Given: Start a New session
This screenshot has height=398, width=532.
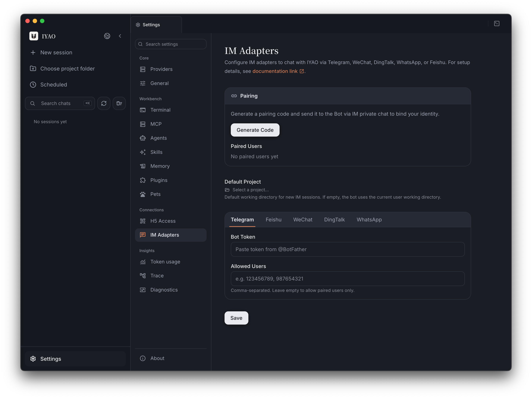Looking at the screenshot, I should tap(76, 53).
